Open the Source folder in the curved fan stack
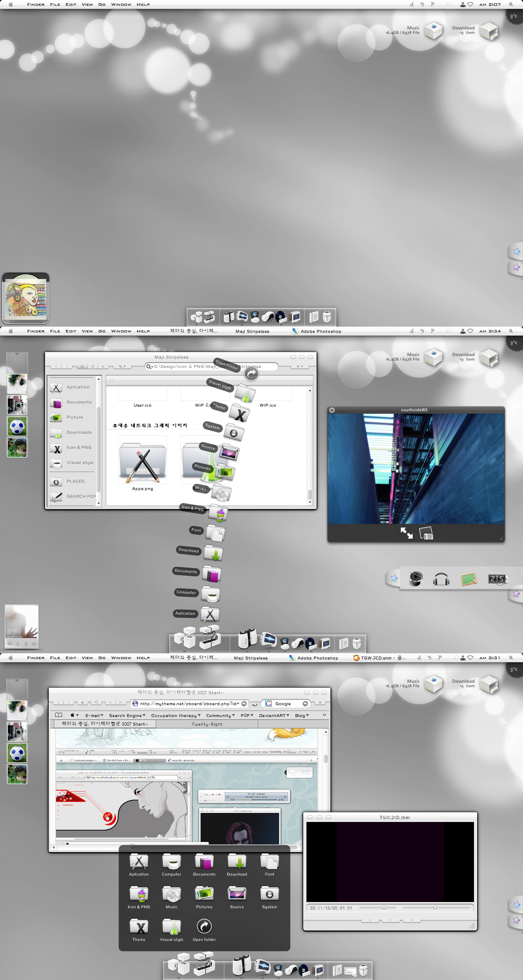 230,452
